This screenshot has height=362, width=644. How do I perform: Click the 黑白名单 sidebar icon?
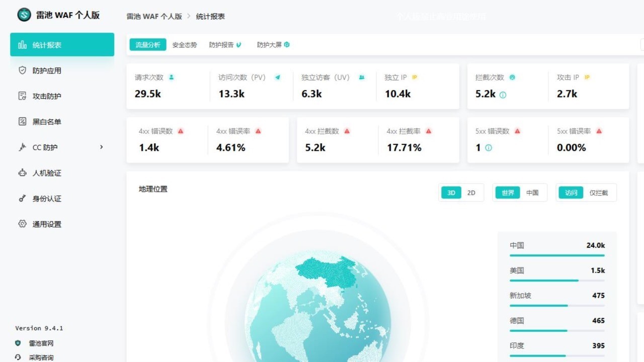click(x=22, y=122)
